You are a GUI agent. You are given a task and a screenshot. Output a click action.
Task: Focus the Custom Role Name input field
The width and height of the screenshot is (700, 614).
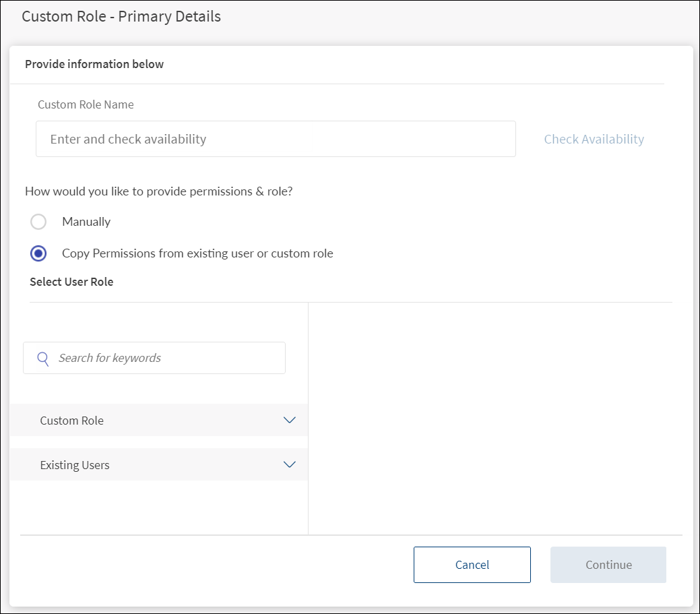[x=276, y=139]
